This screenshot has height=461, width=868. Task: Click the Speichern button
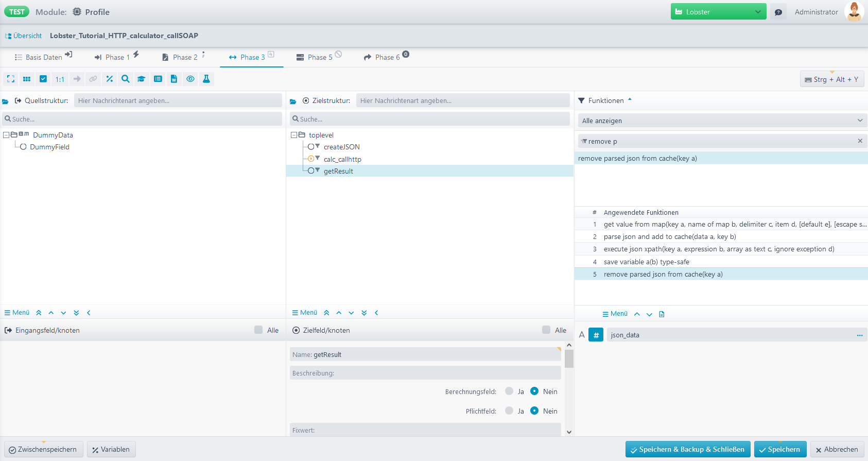780,449
